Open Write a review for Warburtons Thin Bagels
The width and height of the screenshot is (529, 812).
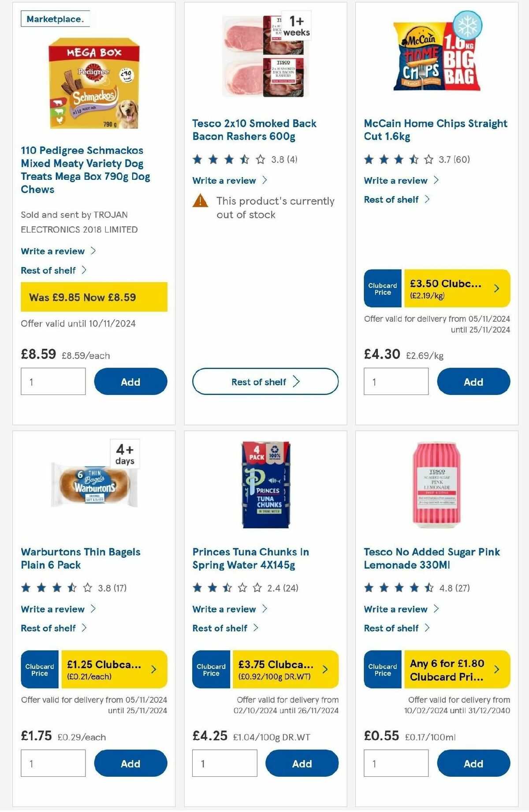pyautogui.click(x=52, y=609)
